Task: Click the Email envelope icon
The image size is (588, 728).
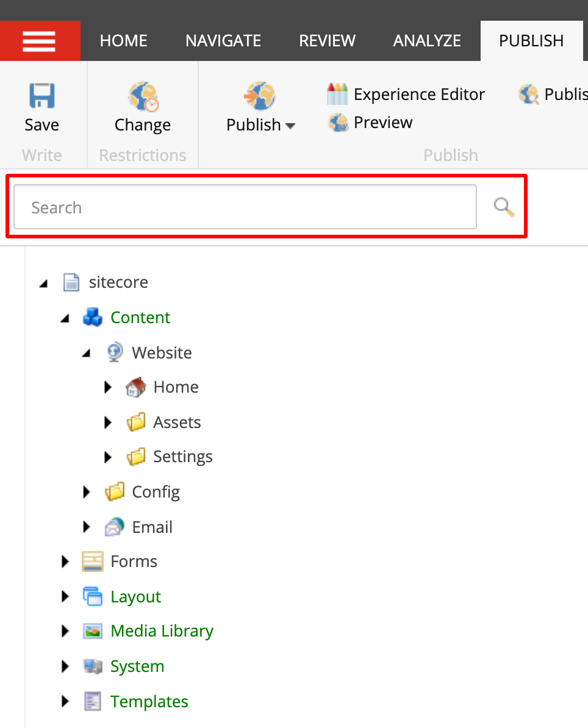Action: pos(115,527)
